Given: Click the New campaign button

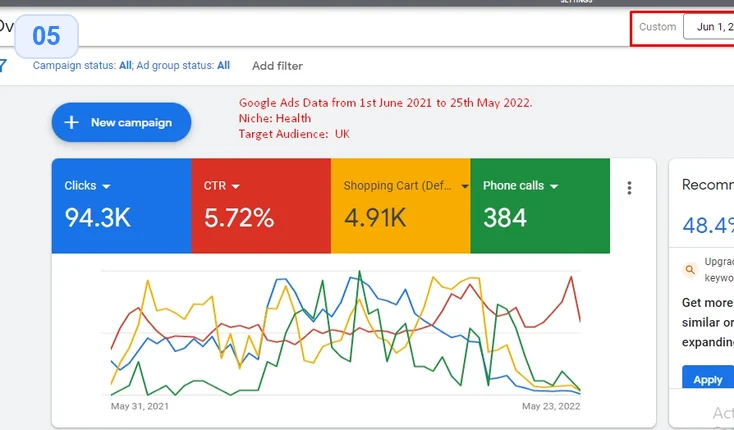Looking at the screenshot, I should (x=121, y=122).
